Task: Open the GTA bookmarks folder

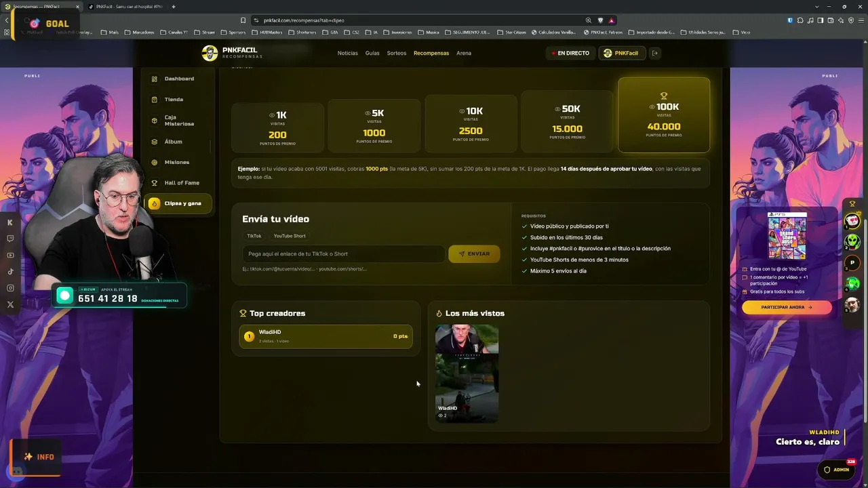Action: (x=330, y=33)
